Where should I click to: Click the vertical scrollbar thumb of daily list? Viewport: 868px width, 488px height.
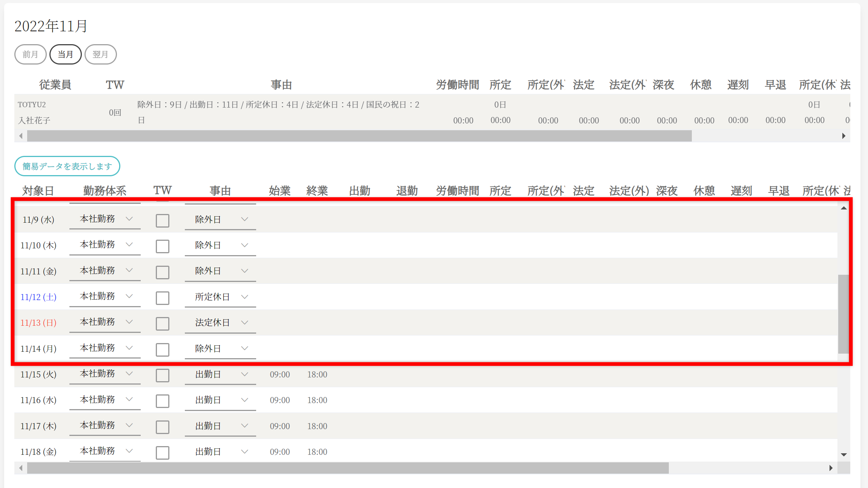click(x=843, y=313)
